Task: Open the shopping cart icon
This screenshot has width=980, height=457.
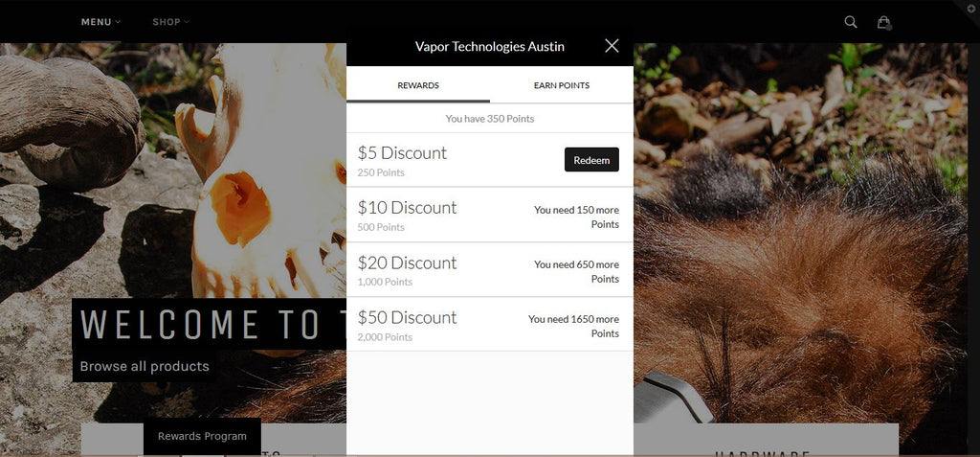Action: click(883, 23)
